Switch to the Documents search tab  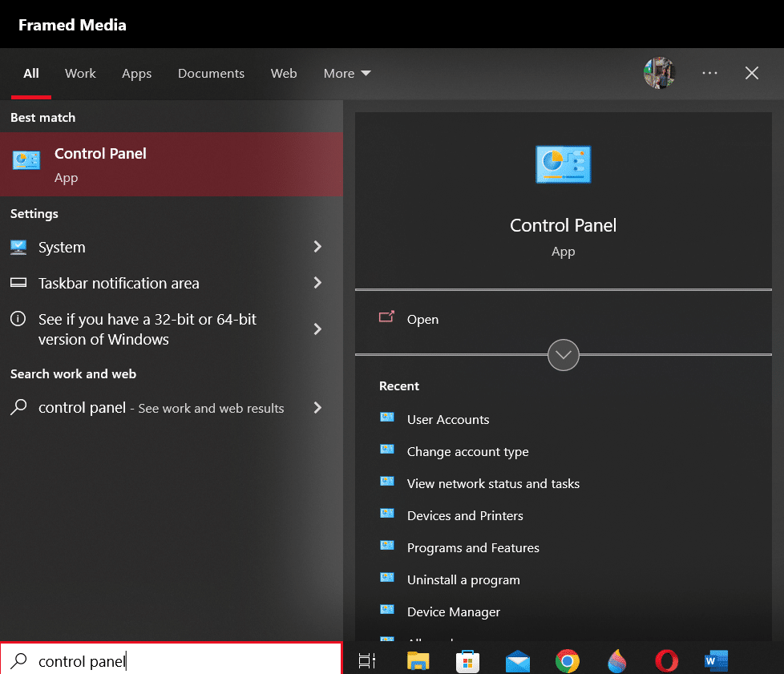(x=211, y=74)
